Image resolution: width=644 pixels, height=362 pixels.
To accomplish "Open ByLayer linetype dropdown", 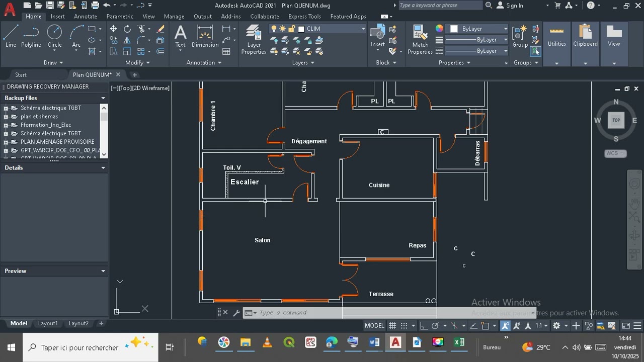I will tap(505, 51).
